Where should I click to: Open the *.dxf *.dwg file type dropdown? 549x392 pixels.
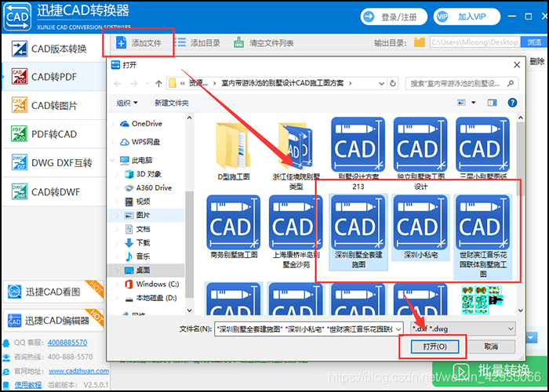point(463,329)
